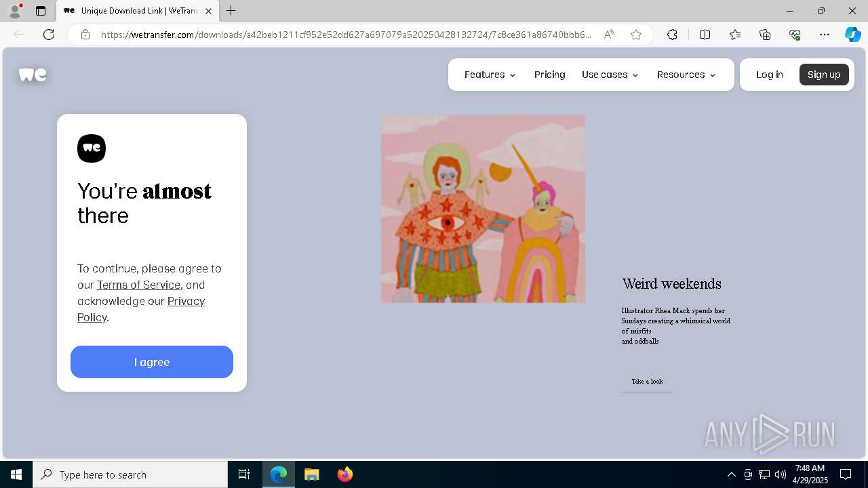Expand the Resources menu
868x488 pixels.
click(686, 75)
